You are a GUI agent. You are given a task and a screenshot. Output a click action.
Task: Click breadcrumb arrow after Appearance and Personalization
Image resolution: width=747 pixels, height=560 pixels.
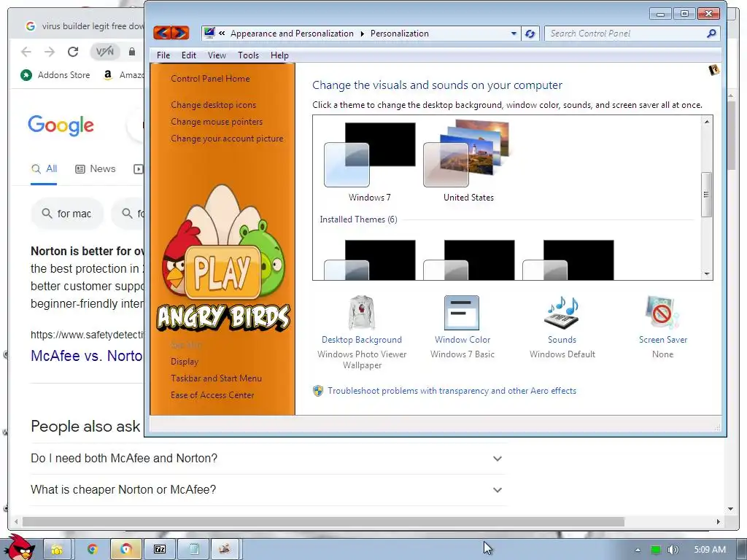[x=362, y=34]
